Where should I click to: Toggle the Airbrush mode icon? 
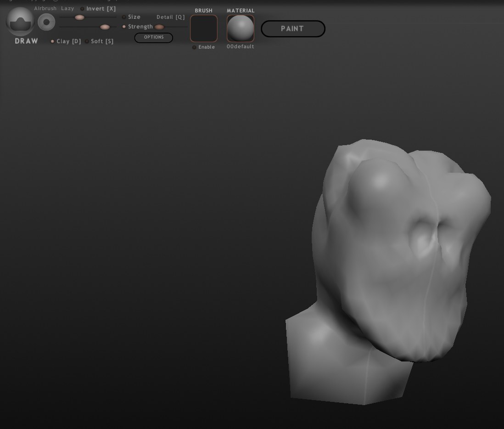(x=46, y=22)
